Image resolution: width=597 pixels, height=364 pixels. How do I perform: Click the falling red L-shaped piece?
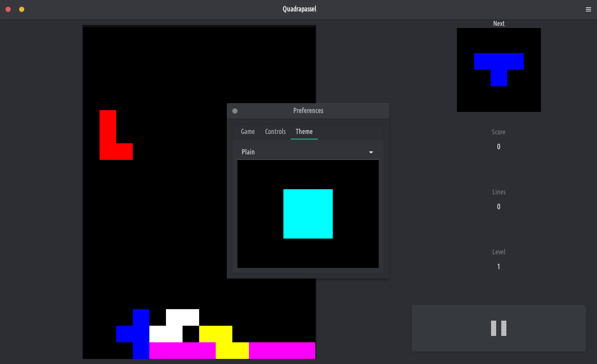pyautogui.click(x=108, y=135)
